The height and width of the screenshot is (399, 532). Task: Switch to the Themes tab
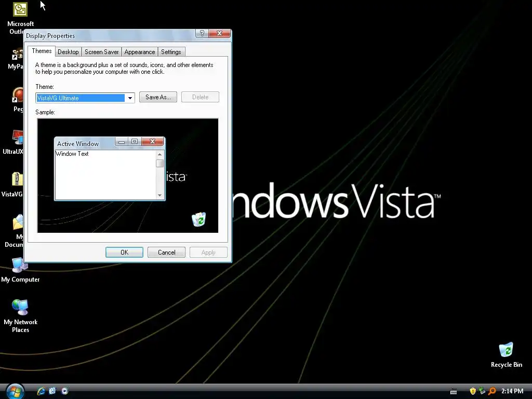click(42, 51)
